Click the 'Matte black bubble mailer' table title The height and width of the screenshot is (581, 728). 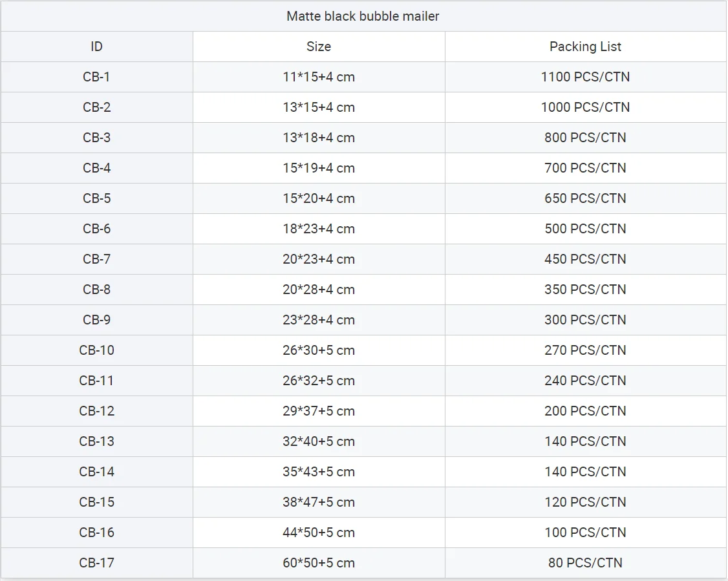363,16
